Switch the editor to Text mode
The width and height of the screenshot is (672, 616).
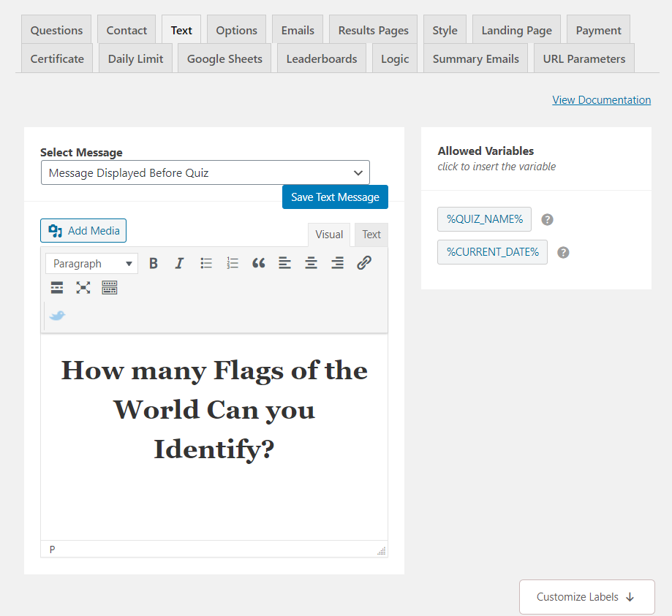click(371, 235)
